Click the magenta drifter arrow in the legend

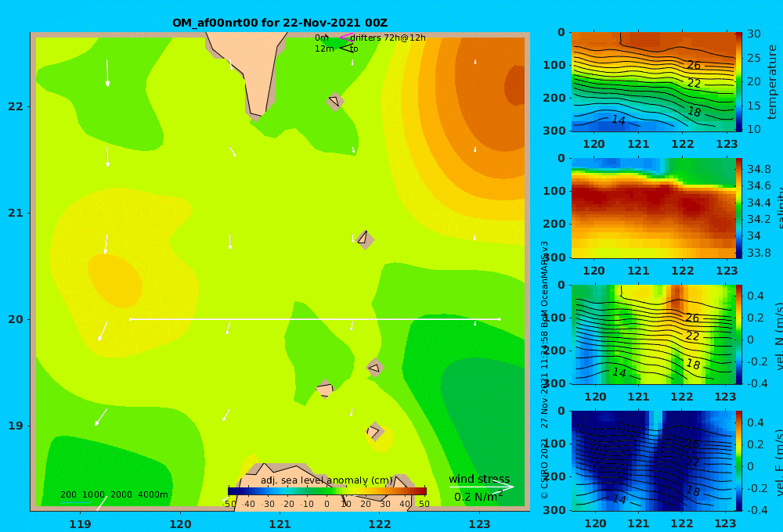click(346, 37)
